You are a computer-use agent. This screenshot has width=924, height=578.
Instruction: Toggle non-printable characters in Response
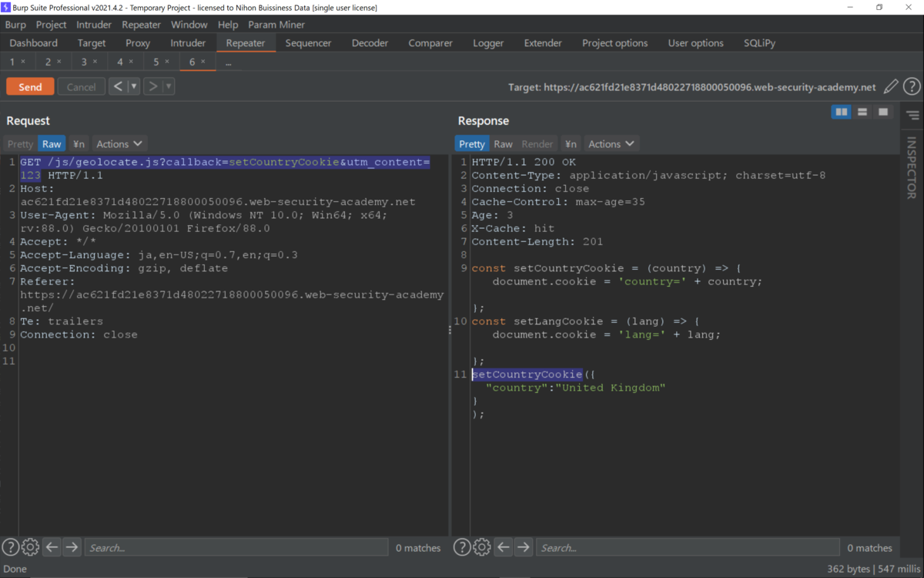[571, 144]
